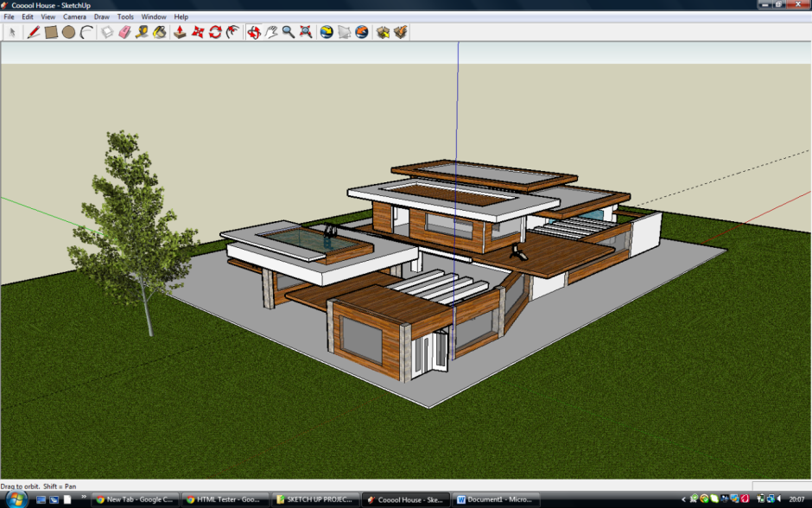Select the Pan hand tool
This screenshot has height=508, width=812.
tap(271, 32)
